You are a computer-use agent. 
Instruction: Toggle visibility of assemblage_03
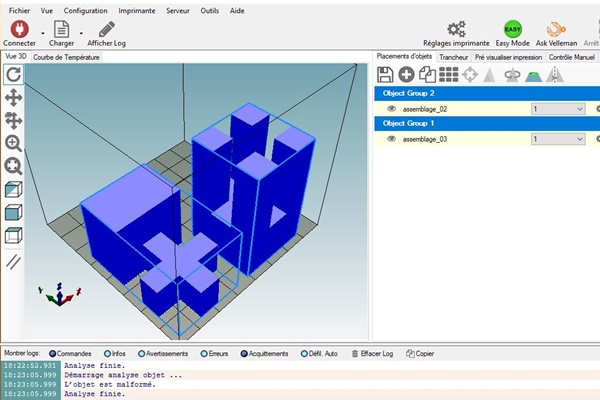click(x=392, y=139)
